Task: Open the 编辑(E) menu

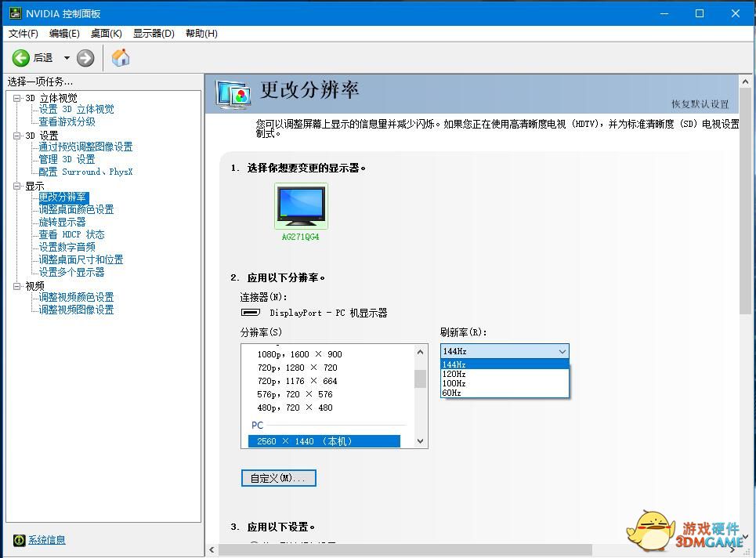Action: 64,33
